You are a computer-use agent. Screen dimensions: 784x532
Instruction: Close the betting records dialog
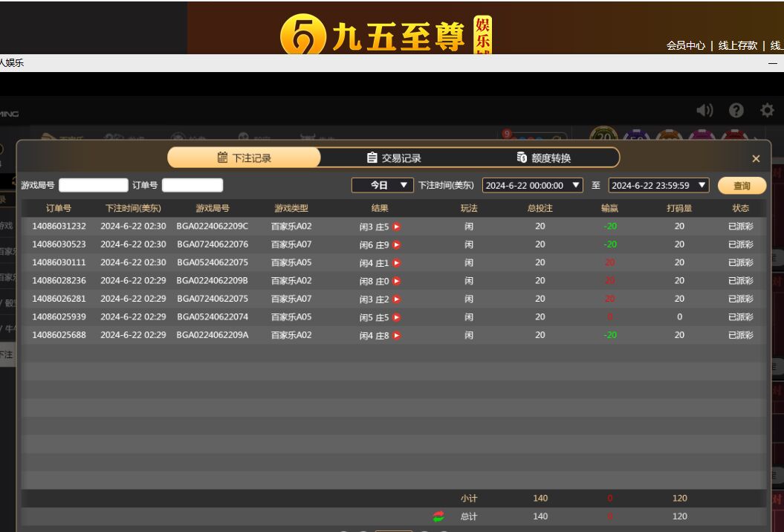[756, 158]
